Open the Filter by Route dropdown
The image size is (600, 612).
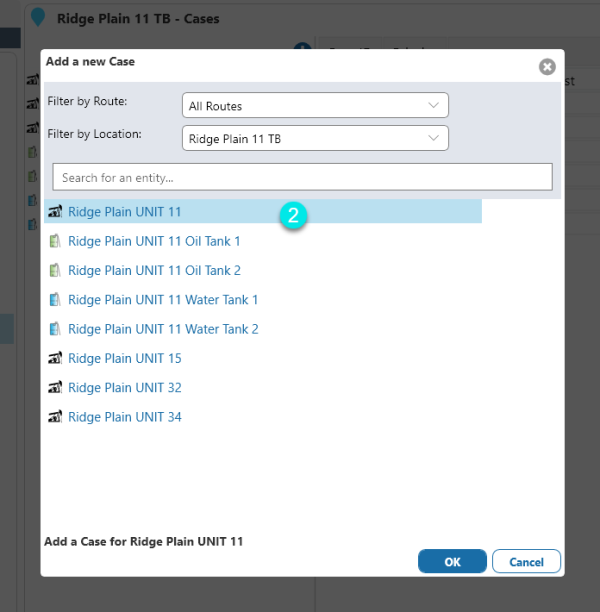[x=315, y=105]
